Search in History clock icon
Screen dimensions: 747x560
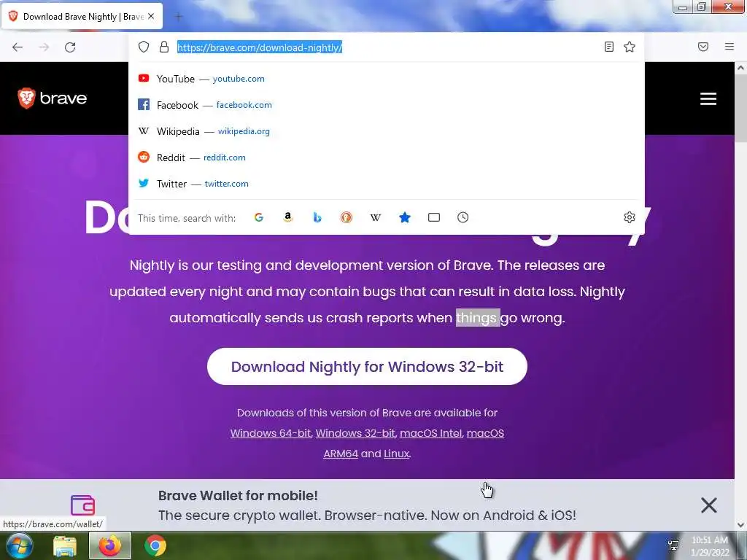463,217
